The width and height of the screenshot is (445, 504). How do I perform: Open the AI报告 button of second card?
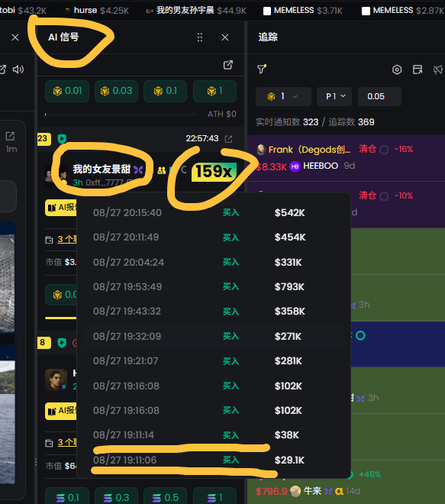[61, 411]
